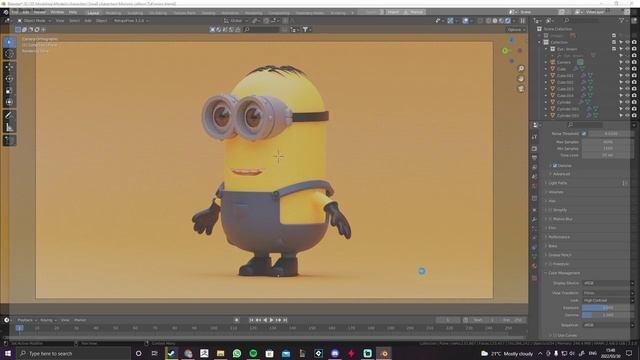Expand the Light Paths panel

coord(558,183)
